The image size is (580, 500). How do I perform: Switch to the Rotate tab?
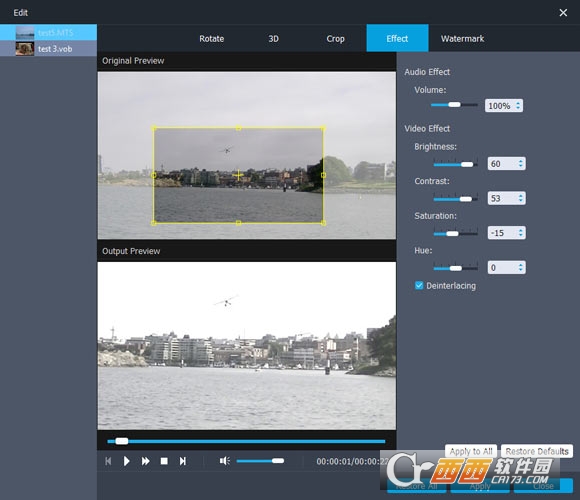point(212,38)
